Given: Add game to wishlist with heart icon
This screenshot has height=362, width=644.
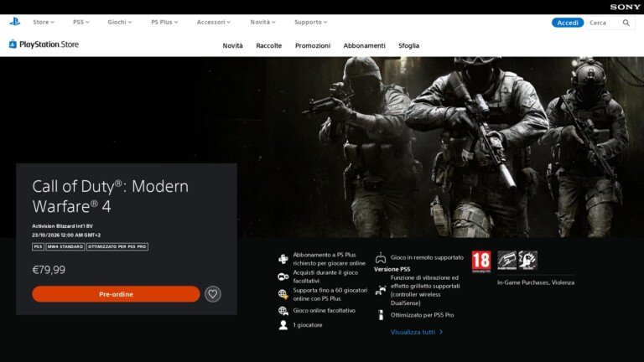Looking at the screenshot, I should pyautogui.click(x=213, y=294).
